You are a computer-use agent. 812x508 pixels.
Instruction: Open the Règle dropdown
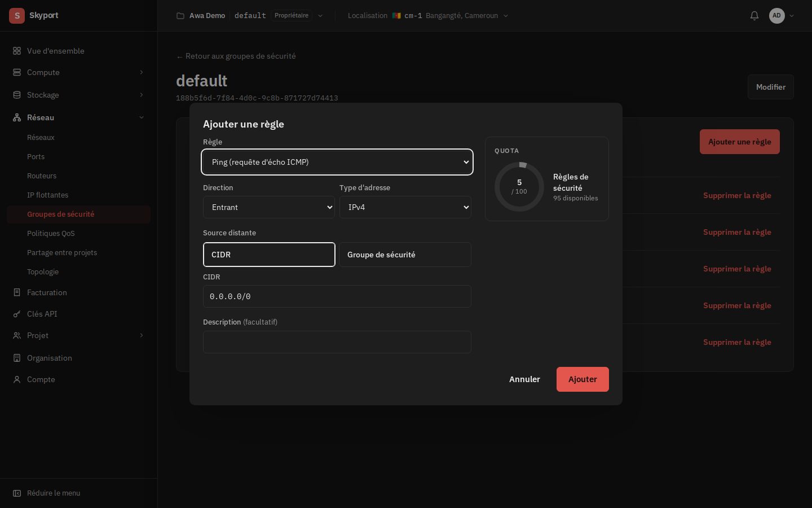(337, 162)
